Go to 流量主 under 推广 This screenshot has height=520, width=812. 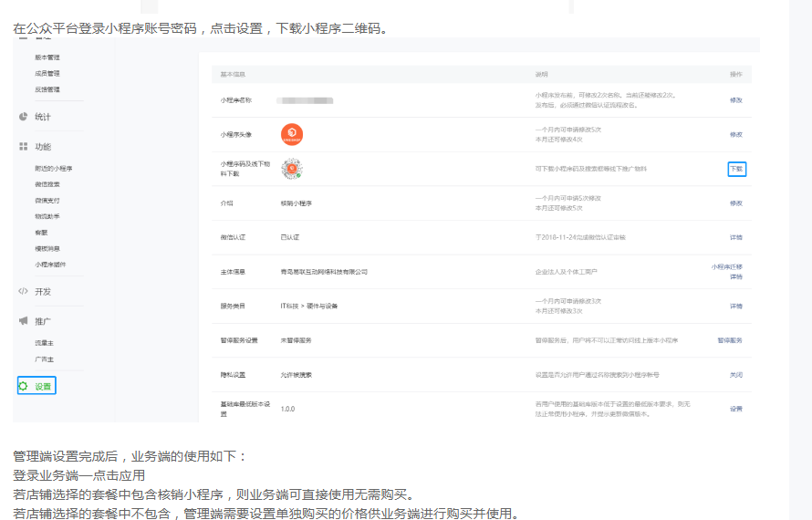click(44, 343)
